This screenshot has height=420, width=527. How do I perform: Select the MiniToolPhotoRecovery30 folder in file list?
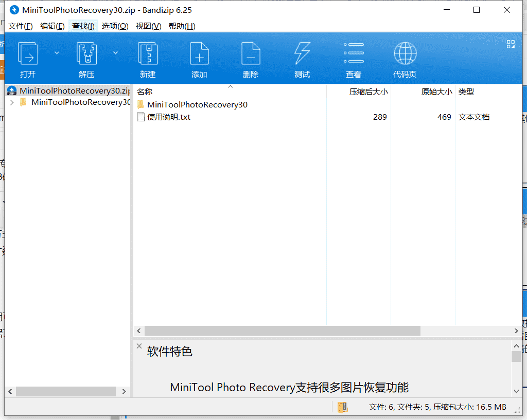pyautogui.click(x=197, y=105)
